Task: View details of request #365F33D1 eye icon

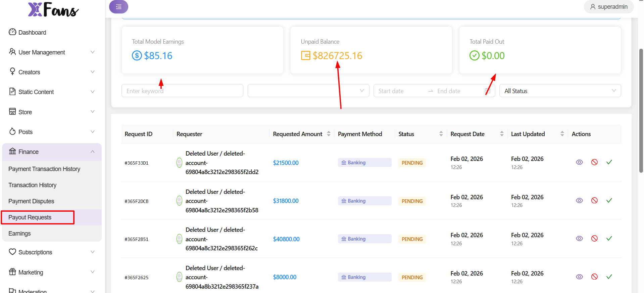Action: click(x=579, y=162)
